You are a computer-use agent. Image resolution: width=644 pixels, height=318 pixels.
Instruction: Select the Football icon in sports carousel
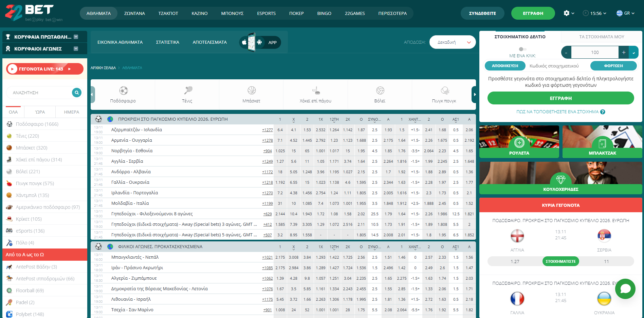(x=123, y=91)
